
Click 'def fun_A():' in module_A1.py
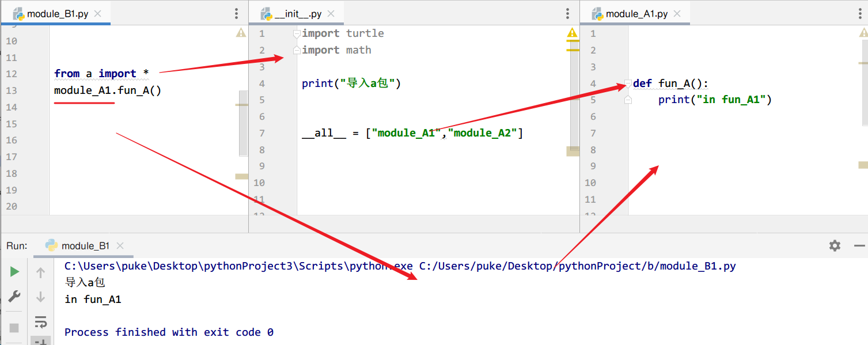pyautogui.click(x=671, y=84)
